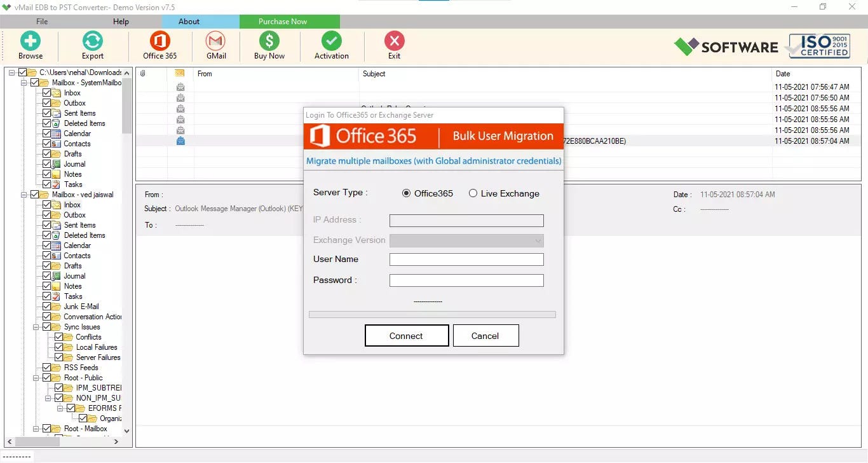Image resolution: width=868 pixels, height=463 pixels.
Task: Uncheck Outbox checkbox under SystemMailbox
Action: 47,103
